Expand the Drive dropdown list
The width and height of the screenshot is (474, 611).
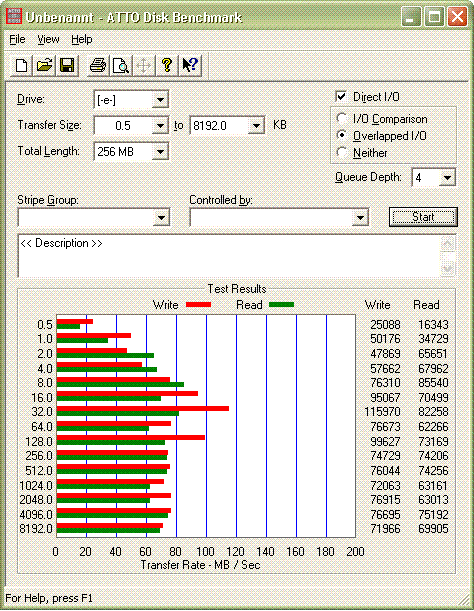point(160,100)
